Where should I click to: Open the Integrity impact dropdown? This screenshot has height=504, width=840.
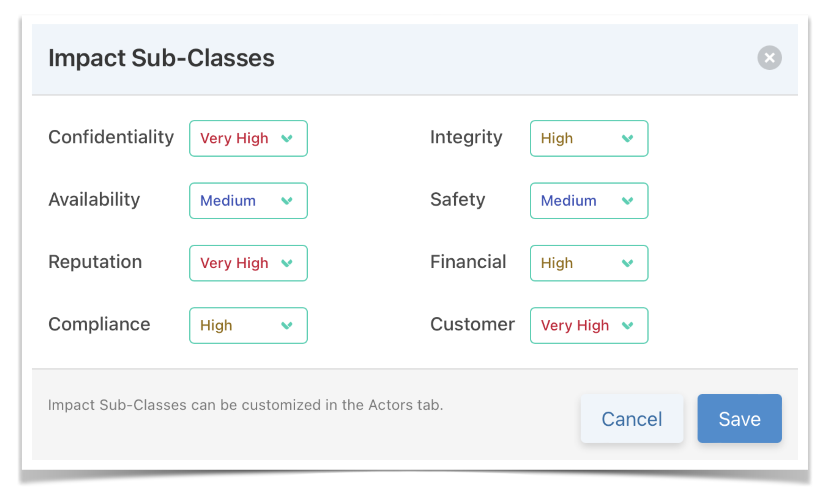click(x=588, y=138)
